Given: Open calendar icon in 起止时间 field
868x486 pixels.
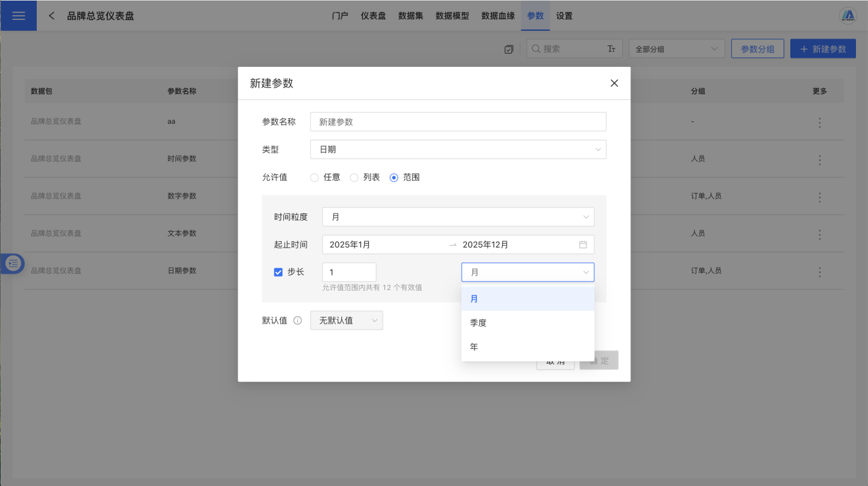Looking at the screenshot, I should coord(583,245).
